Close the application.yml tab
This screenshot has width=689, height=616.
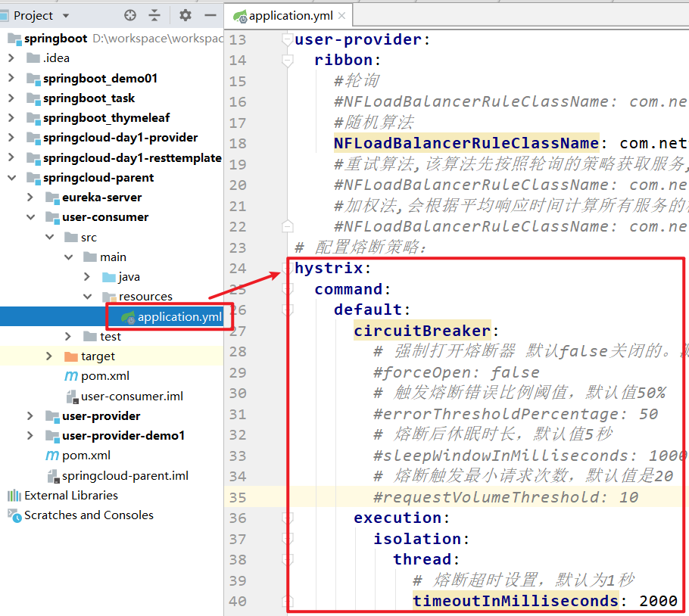point(342,16)
